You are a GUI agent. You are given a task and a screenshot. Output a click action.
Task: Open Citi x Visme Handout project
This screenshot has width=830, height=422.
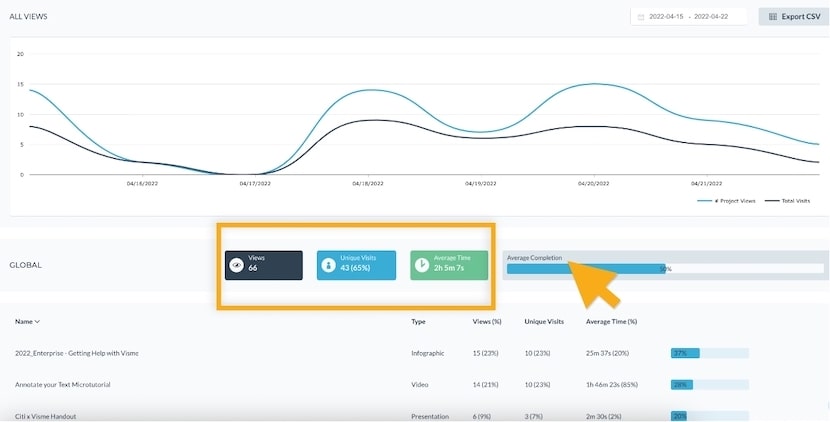tap(45, 415)
